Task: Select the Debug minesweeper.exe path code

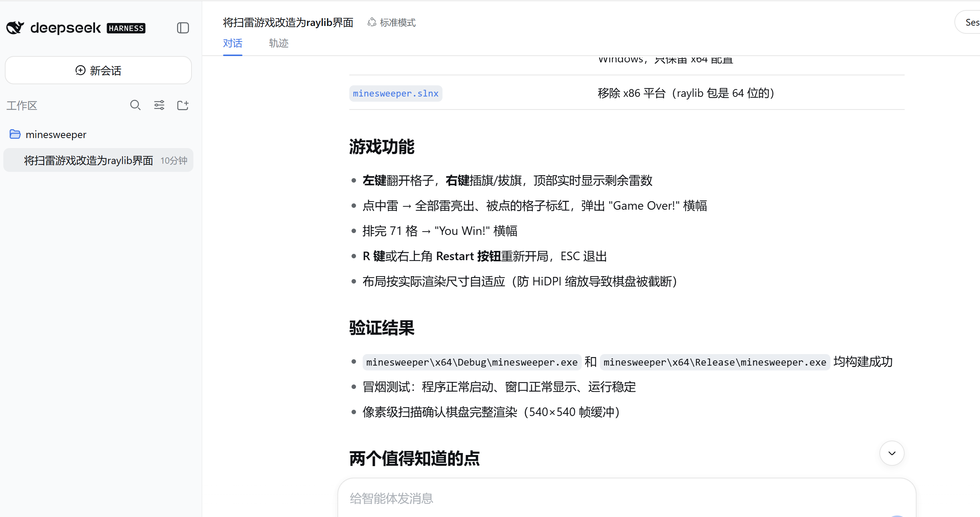Action: coord(472,362)
